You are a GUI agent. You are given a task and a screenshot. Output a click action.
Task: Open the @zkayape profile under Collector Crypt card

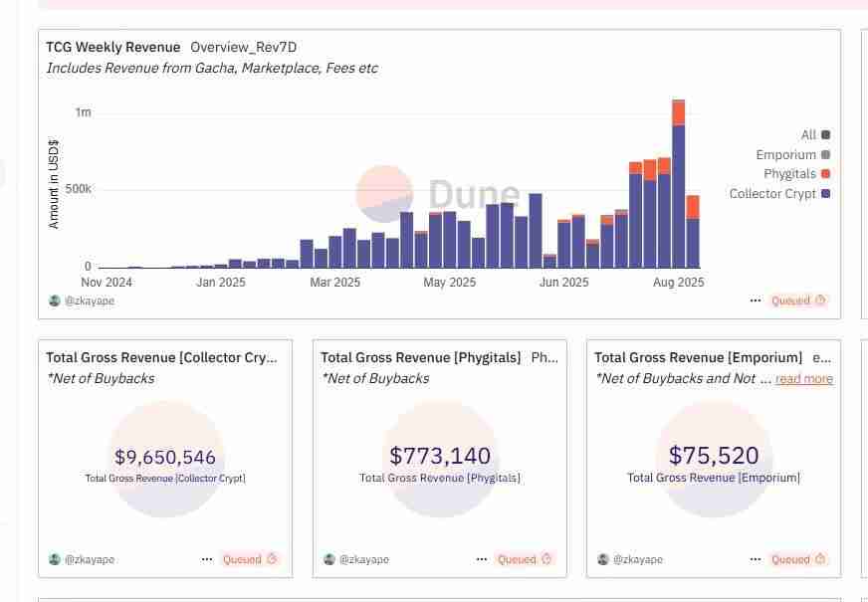[89, 559]
